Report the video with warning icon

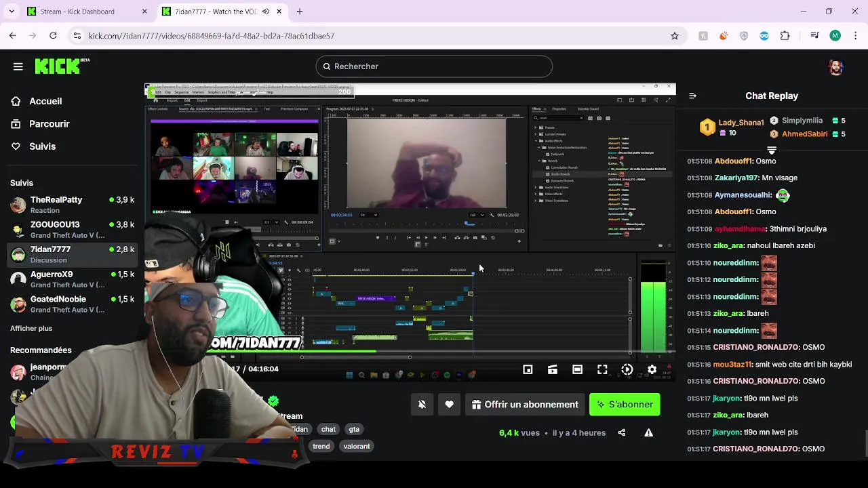coord(648,432)
